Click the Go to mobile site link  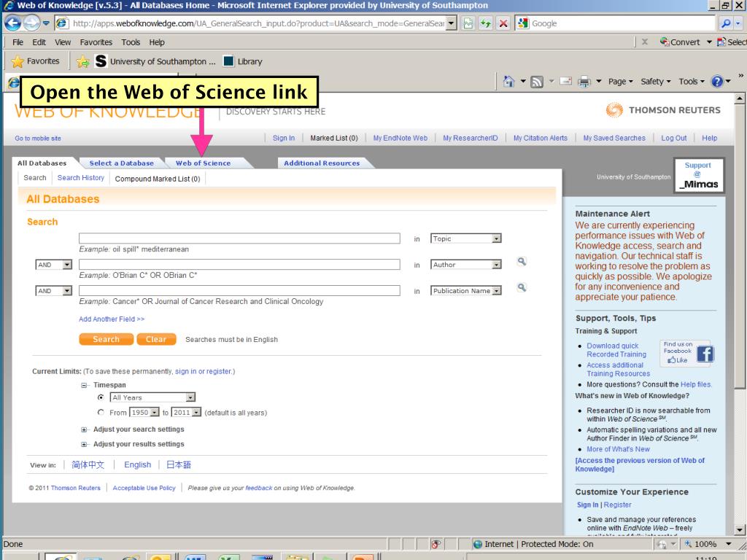pyautogui.click(x=38, y=138)
